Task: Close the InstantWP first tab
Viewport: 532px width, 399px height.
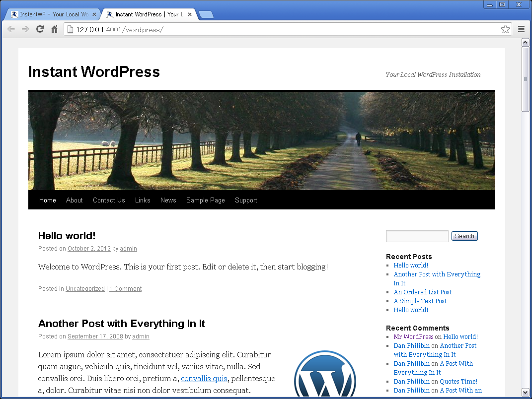Action: [94, 14]
